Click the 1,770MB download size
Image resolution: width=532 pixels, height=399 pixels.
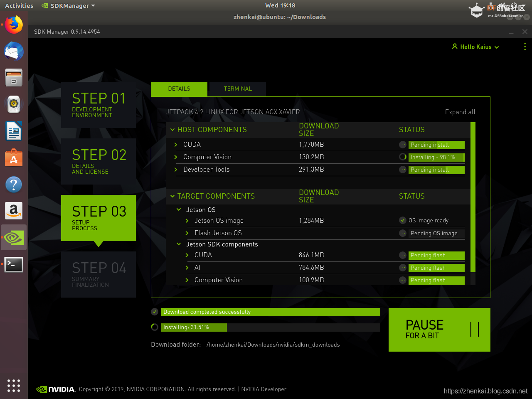(311, 145)
